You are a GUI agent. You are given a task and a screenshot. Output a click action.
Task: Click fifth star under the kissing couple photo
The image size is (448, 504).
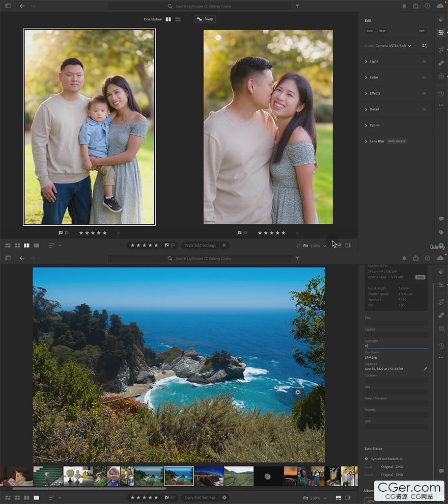[x=284, y=233]
